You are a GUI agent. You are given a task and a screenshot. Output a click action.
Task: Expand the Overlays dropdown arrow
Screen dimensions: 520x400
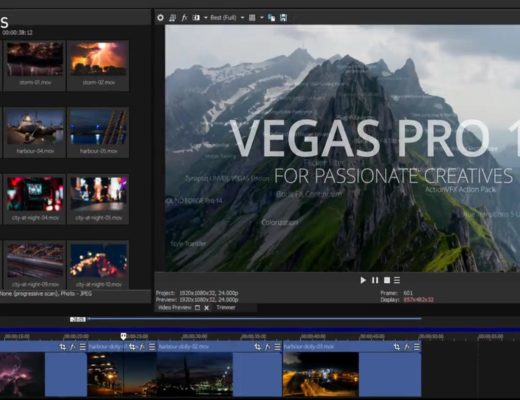pos(262,18)
